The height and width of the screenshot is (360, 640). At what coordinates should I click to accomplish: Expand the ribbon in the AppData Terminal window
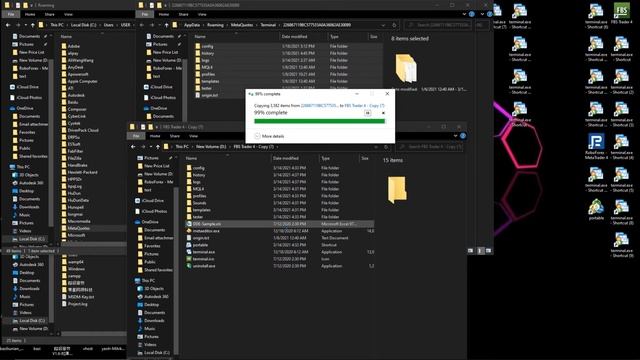coord(464,14)
